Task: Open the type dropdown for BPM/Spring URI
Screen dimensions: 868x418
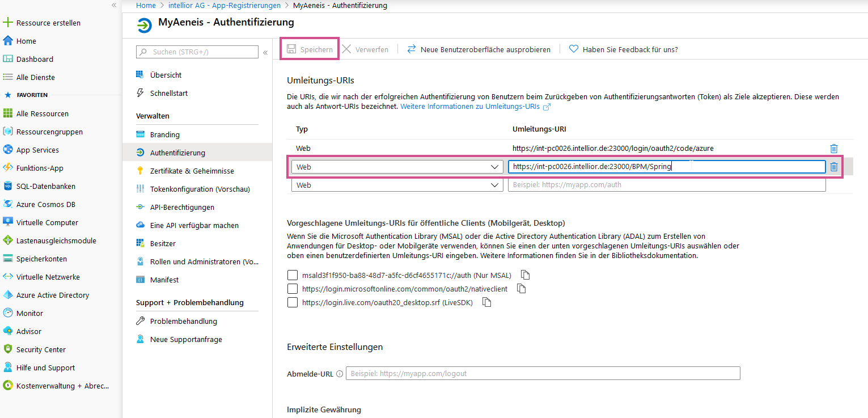Action: click(397, 167)
